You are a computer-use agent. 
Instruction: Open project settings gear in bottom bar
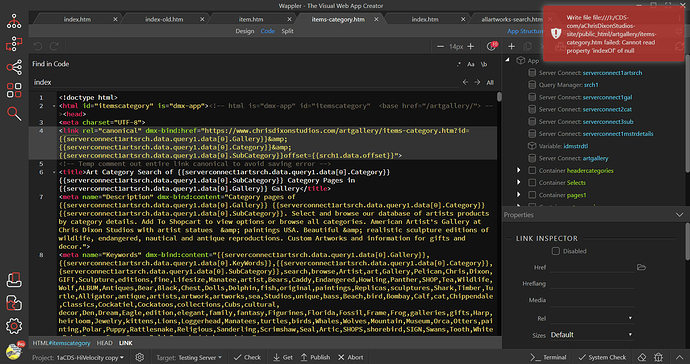tap(139, 357)
